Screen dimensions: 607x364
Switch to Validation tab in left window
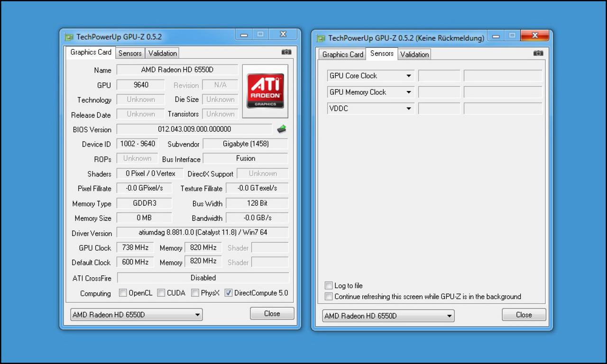pos(163,53)
